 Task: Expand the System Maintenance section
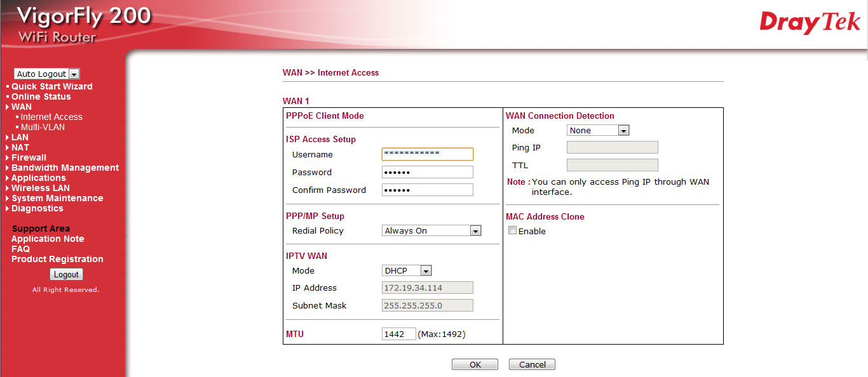(x=57, y=198)
